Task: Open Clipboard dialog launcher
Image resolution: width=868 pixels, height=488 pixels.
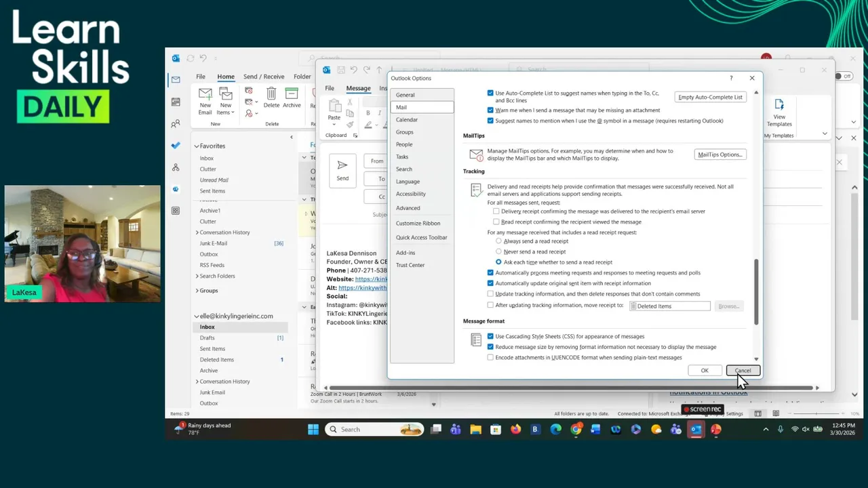Action: (x=355, y=136)
